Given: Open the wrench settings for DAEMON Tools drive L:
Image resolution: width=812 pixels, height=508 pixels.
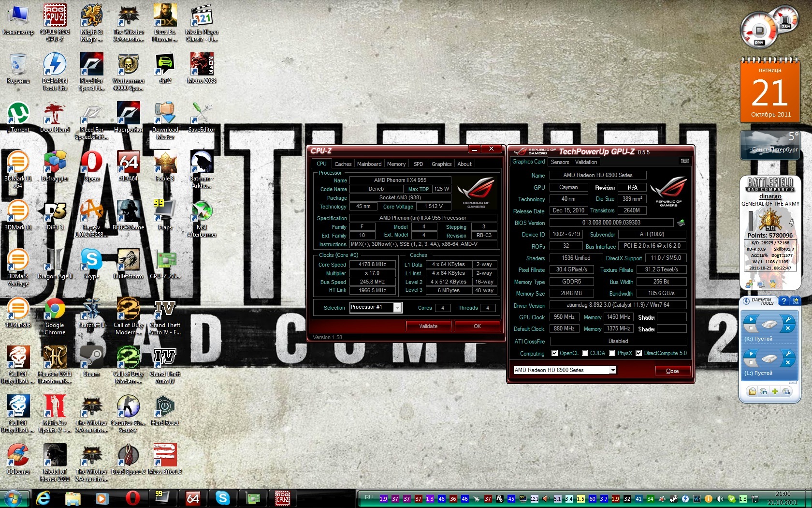Looking at the screenshot, I should [787, 354].
